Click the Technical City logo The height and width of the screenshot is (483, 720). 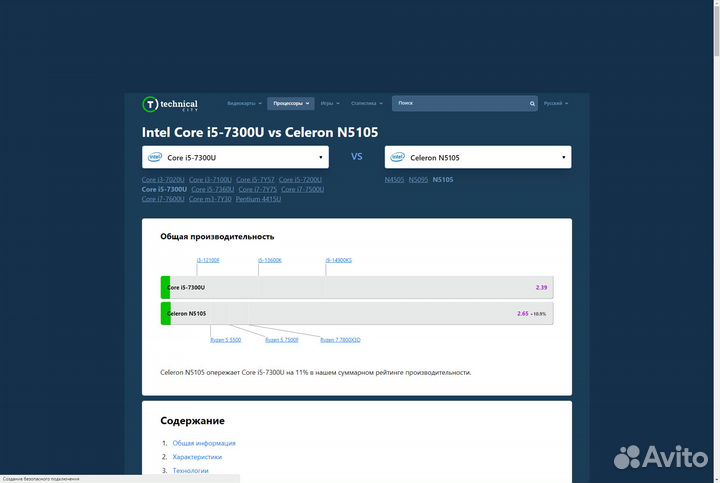pyautogui.click(x=170, y=104)
